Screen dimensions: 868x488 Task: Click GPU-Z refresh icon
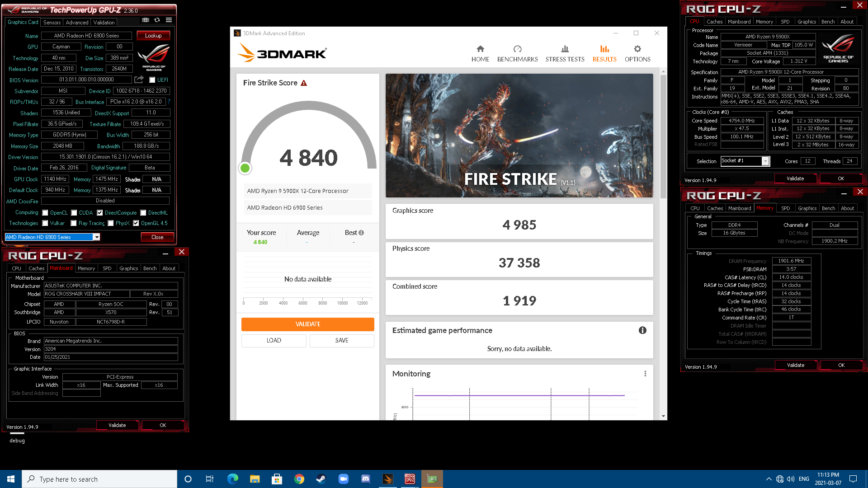[157, 20]
